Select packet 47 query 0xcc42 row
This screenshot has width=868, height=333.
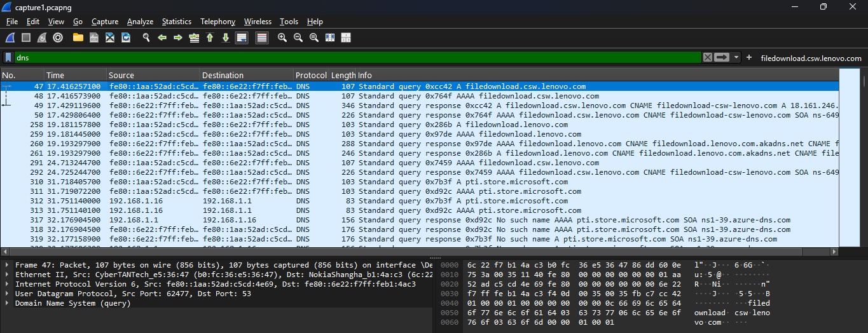(x=420, y=86)
